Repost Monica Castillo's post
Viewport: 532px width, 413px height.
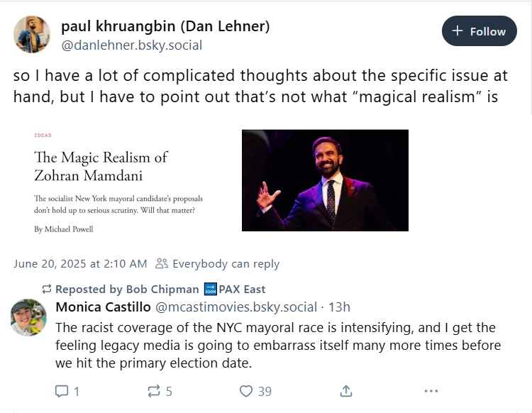[154, 391]
